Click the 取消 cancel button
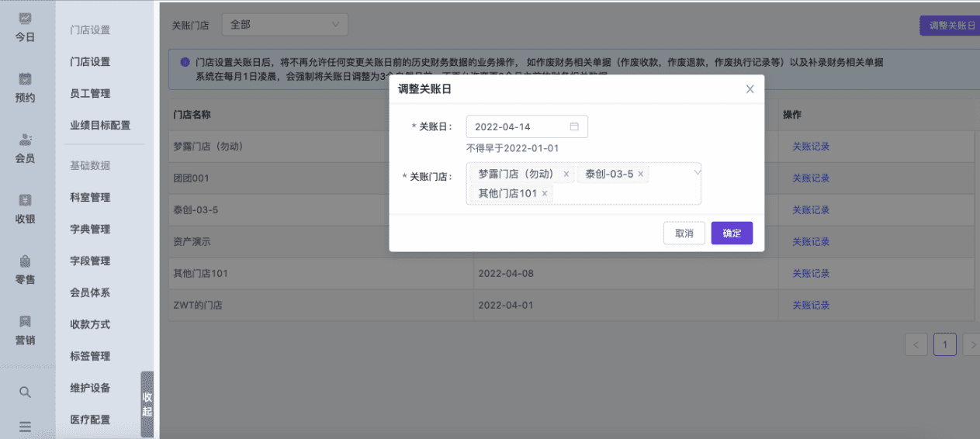This screenshot has height=439, width=980. pyautogui.click(x=684, y=233)
